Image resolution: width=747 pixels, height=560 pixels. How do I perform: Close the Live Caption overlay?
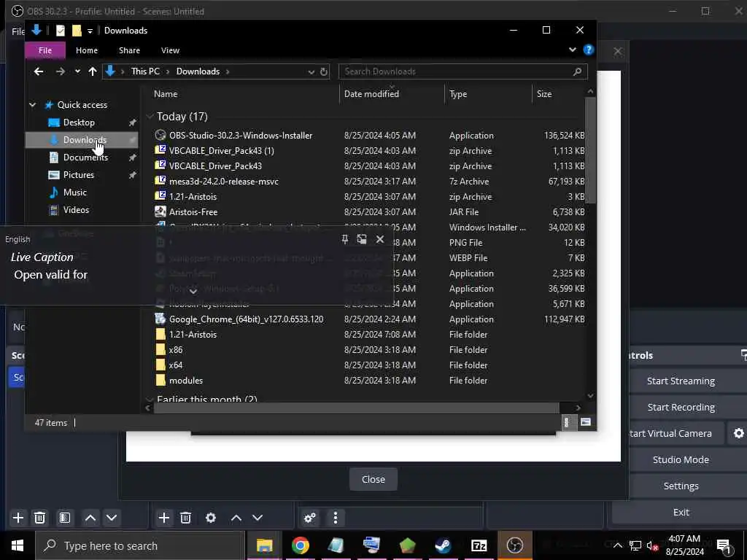pyautogui.click(x=379, y=239)
